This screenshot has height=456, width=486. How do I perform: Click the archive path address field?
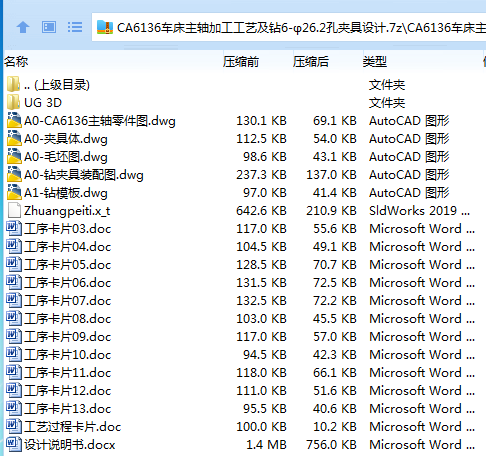pyautogui.click(x=289, y=27)
